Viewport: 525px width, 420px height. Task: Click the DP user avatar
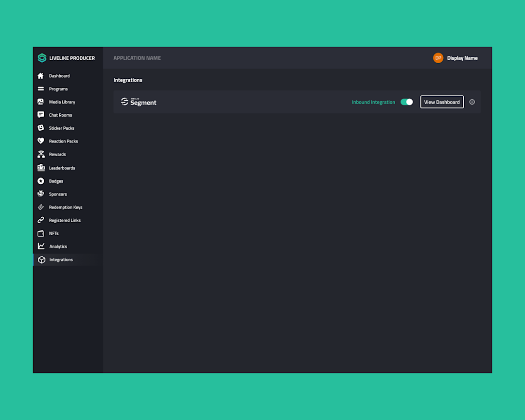pos(438,58)
